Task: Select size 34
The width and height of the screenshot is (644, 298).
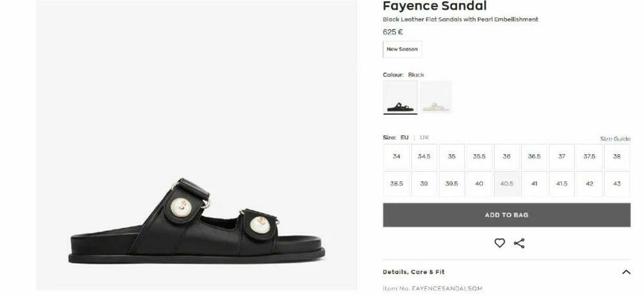Action: tap(397, 157)
